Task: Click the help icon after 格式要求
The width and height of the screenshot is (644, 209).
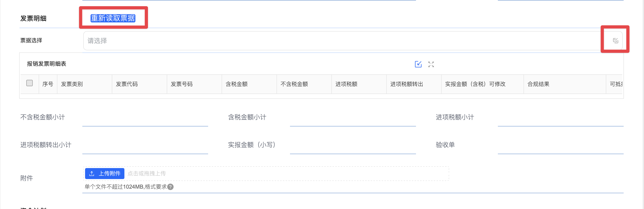Action: [170, 187]
